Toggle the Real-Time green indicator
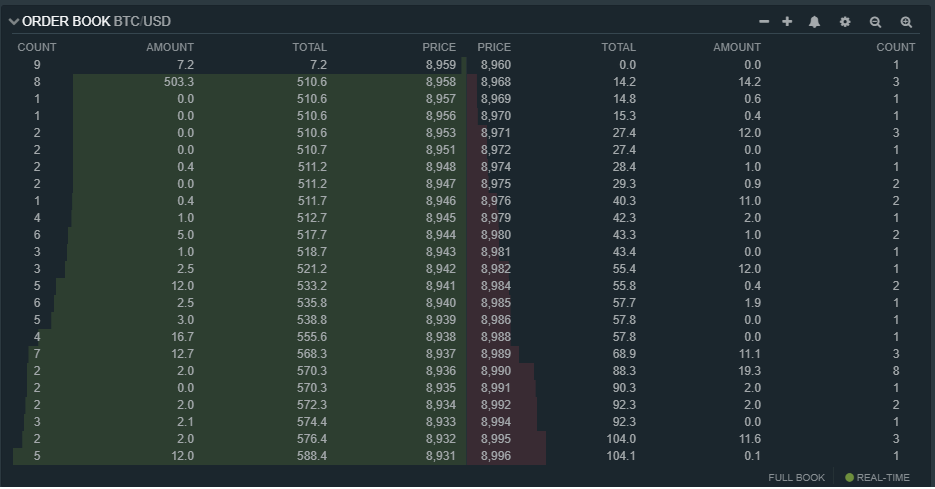This screenshot has width=935, height=489. (x=849, y=477)
